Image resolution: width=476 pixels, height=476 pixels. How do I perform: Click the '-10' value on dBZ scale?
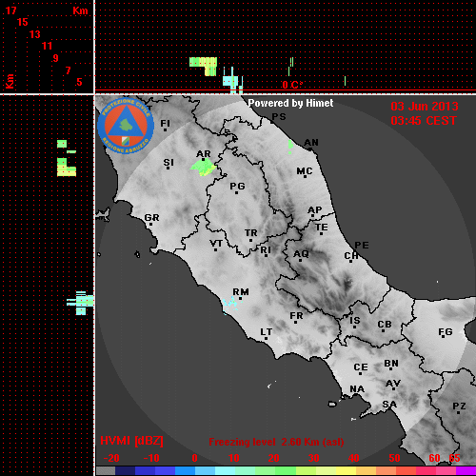(151, 458)
